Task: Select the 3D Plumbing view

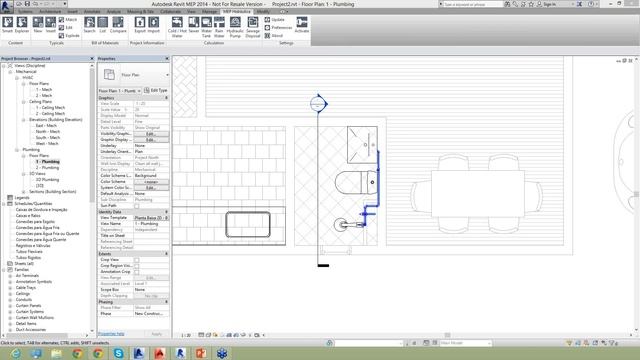Action: click(47, 180)
